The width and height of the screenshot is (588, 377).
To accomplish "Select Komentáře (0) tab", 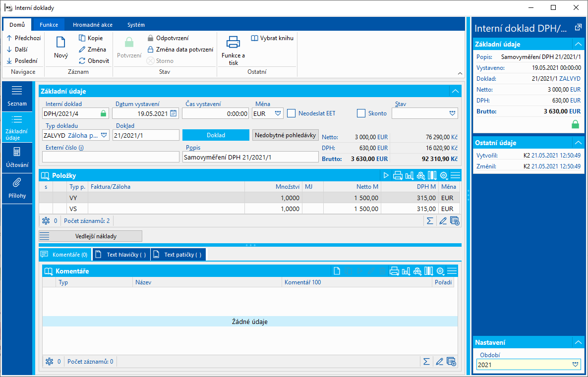I will 65,255.
